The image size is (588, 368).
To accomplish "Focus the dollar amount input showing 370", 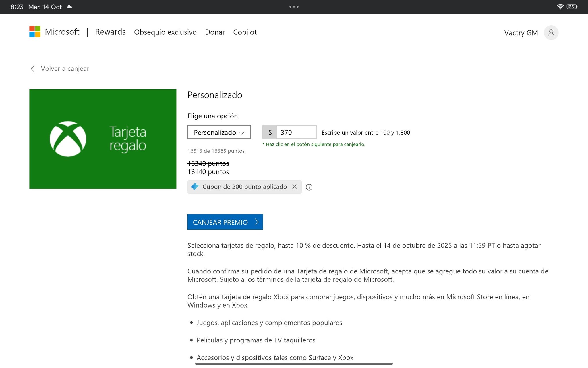I will point(296,132).
